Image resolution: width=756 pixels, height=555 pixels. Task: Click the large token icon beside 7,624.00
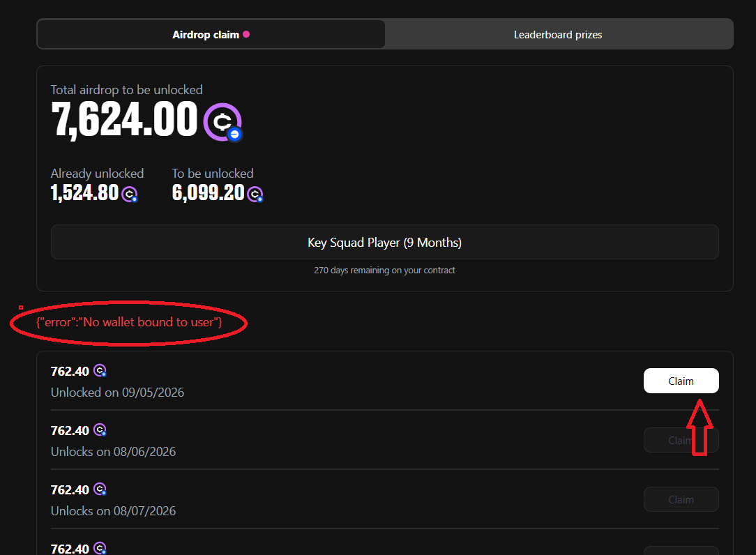pyautogui.click(x=222, y=122)
